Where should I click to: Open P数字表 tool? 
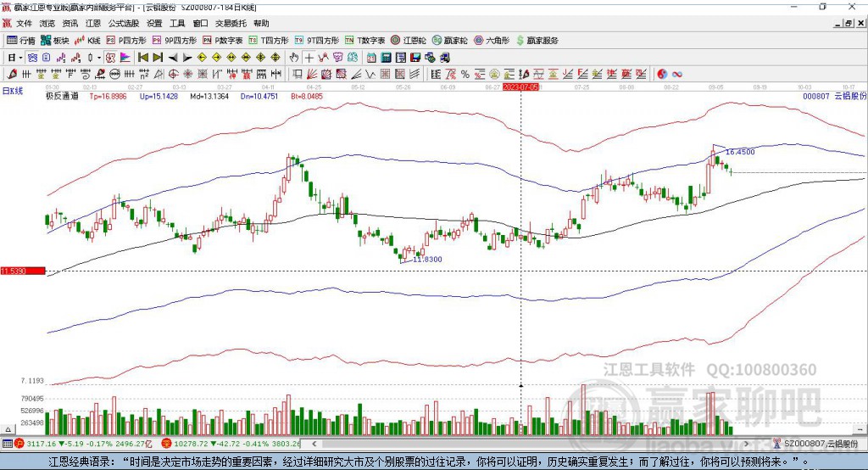(x=223, y=41)
